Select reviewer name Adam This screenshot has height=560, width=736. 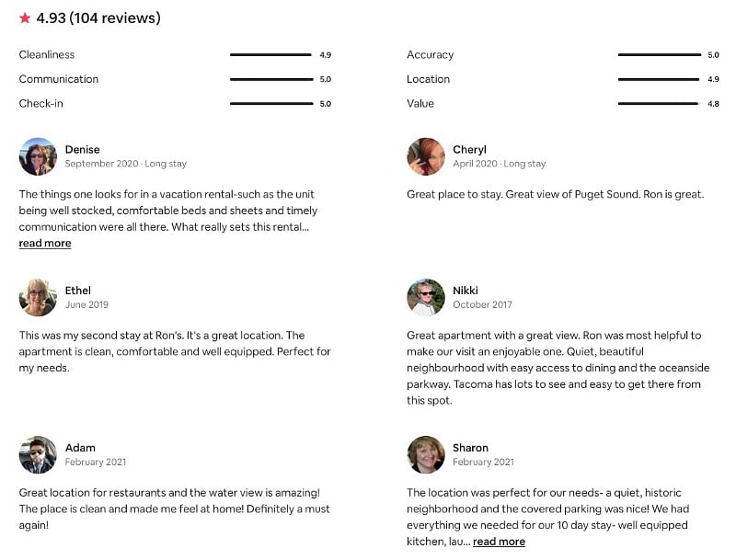click(80, 448)
